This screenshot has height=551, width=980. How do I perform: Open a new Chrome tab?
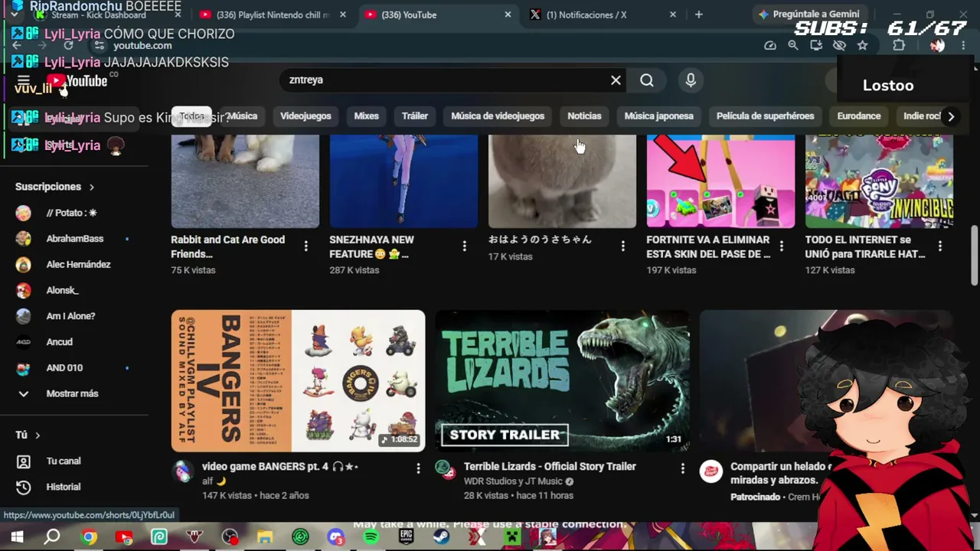pyautogui.click(x=698, y=15)
